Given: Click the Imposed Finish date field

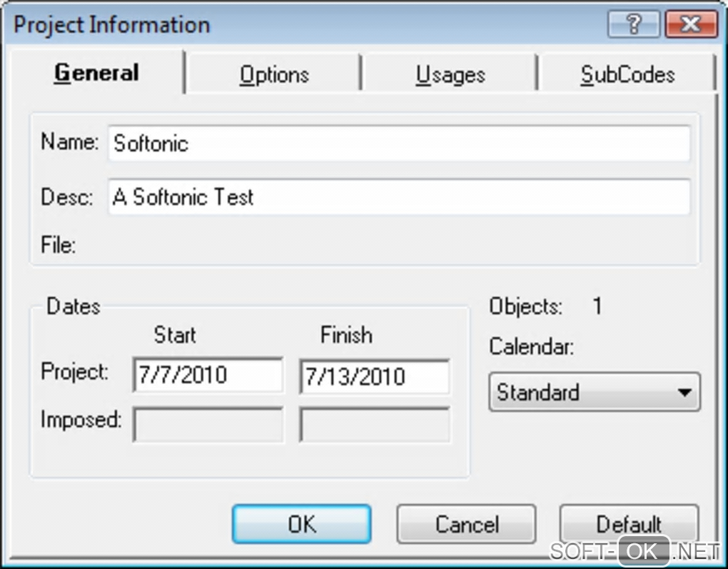Looking at the screenshot, I should pyautogui.click(x=374, y=425).
